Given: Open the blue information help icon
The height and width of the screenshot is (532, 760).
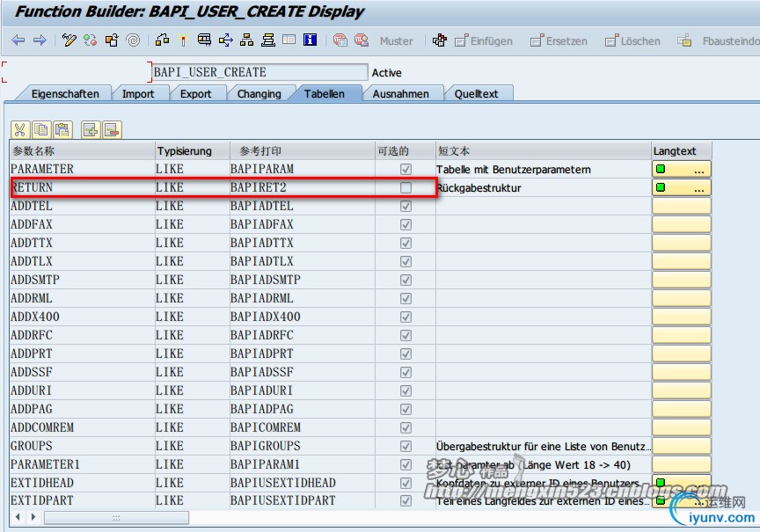Looking at the screenshot, I should (x=311, y=40).
